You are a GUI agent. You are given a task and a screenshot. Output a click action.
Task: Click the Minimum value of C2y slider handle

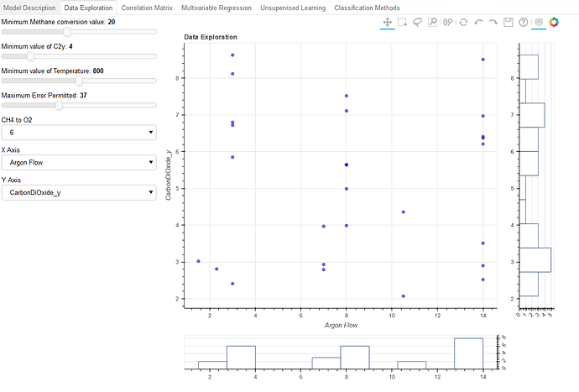[31, 56]
